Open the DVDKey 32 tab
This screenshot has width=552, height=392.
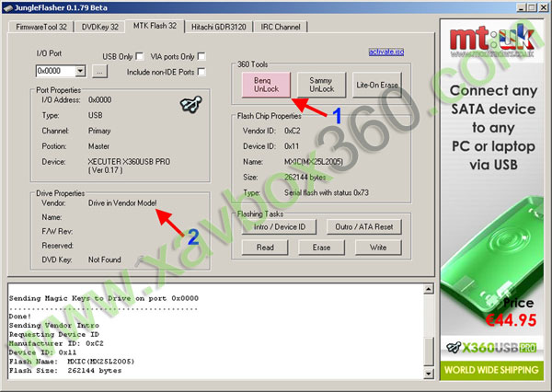click(x=99, y=27)
